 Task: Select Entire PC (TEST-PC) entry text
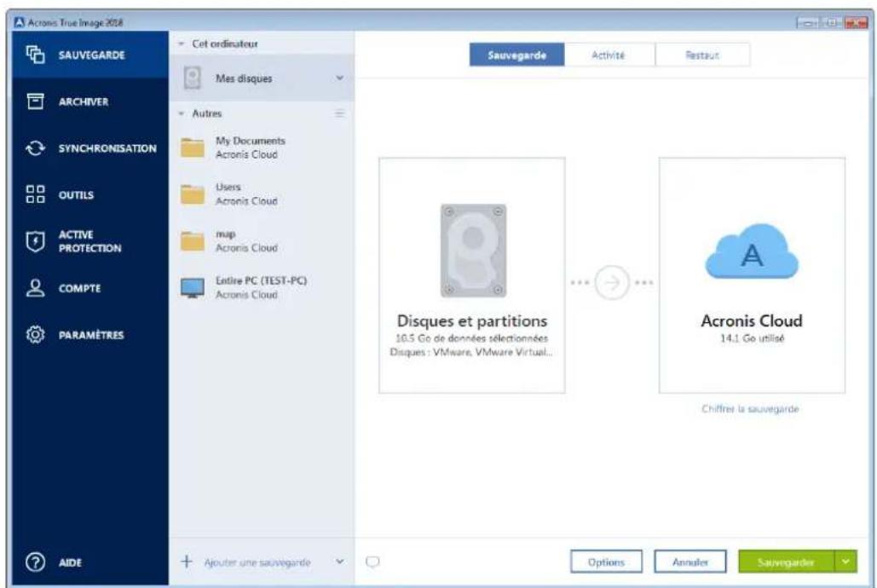coord(261,287)
